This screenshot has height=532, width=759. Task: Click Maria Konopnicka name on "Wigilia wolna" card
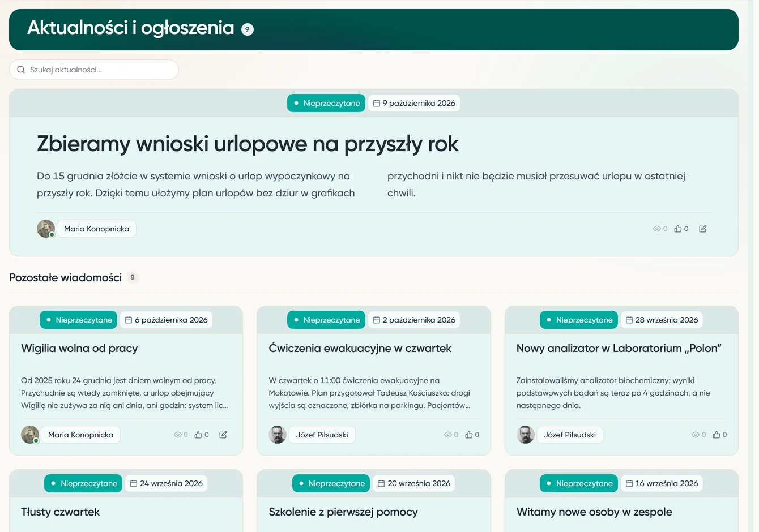click(81, 435)
